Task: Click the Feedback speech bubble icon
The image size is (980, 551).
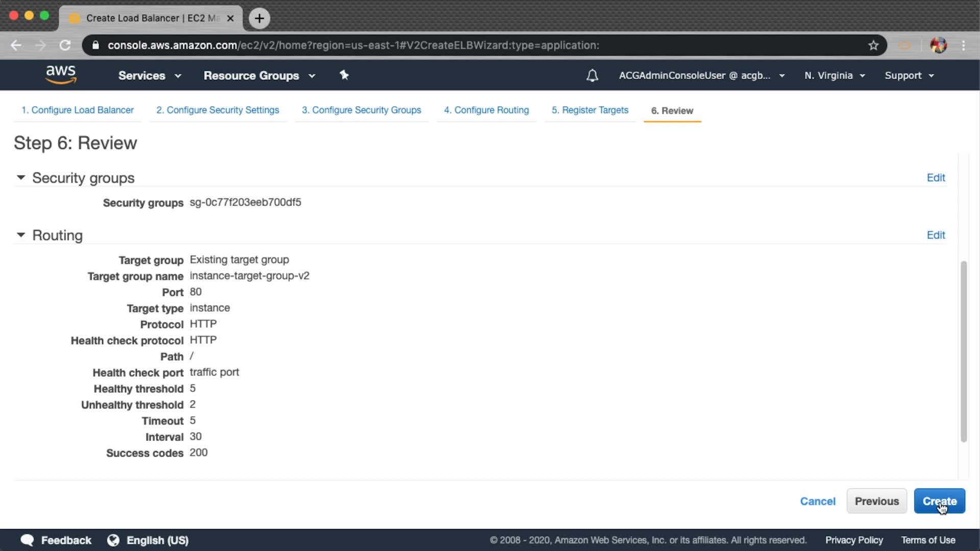Action: (x=27, y=540)
